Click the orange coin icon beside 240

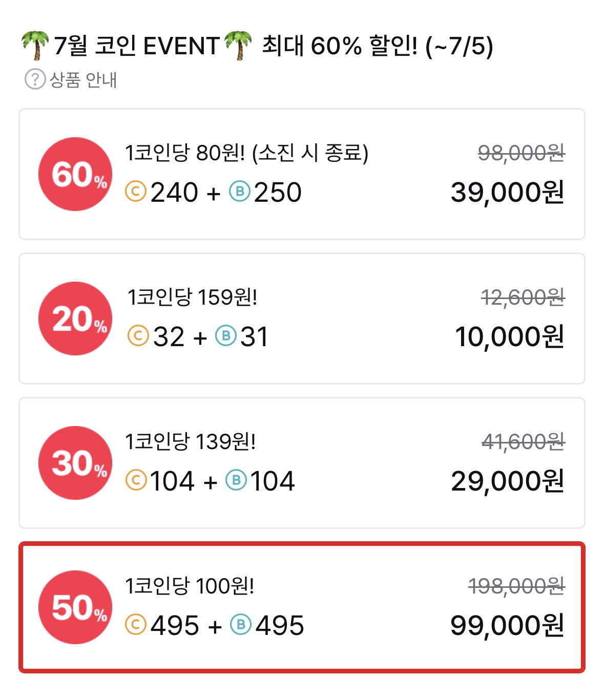point(136,192)
